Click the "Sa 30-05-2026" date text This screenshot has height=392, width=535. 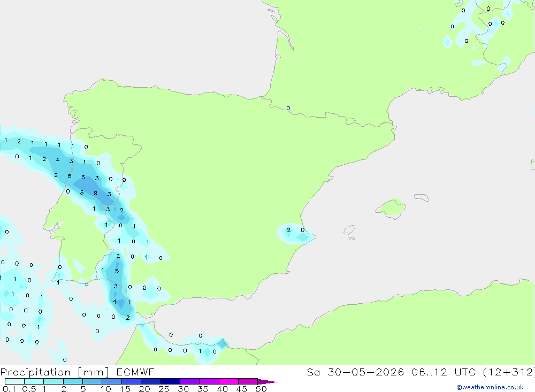pos(355,372)
